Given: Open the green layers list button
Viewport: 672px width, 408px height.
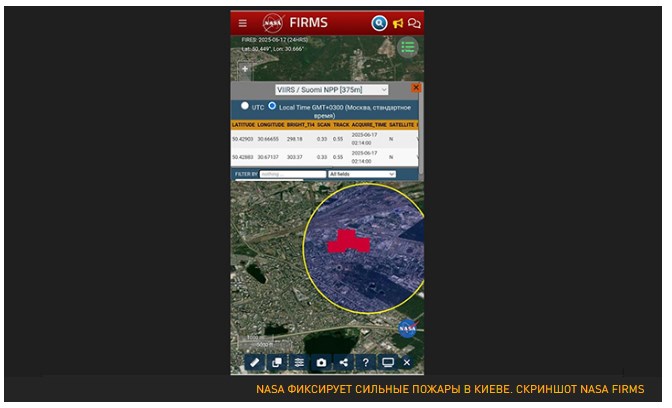Looking at the screenshot, I should 408,47.
